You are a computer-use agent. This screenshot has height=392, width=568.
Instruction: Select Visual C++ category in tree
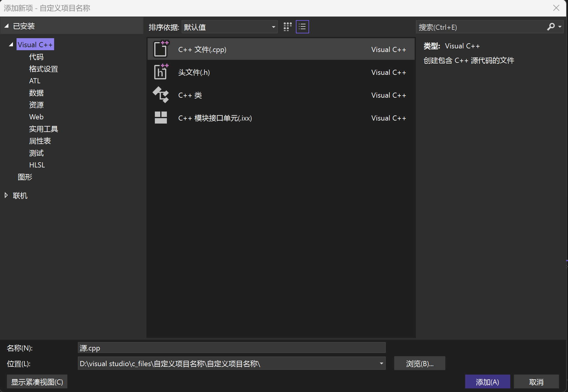pyautogui.click(x=35, y=44)
